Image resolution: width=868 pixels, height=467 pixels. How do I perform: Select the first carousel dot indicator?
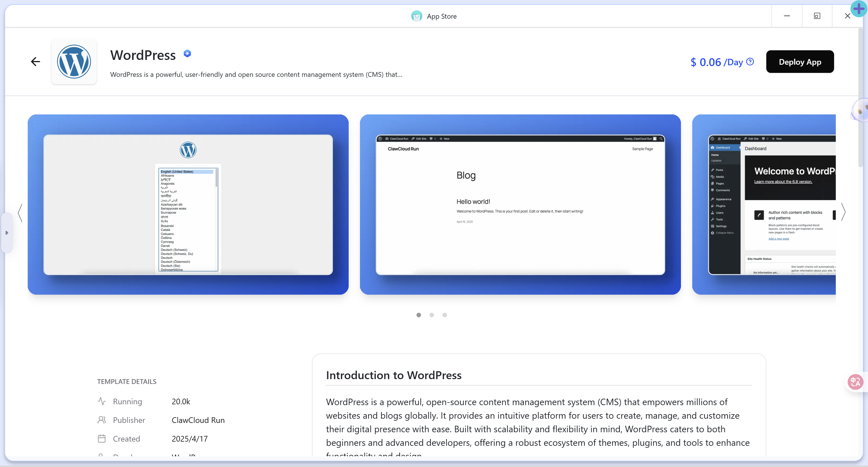pos(418,315)
